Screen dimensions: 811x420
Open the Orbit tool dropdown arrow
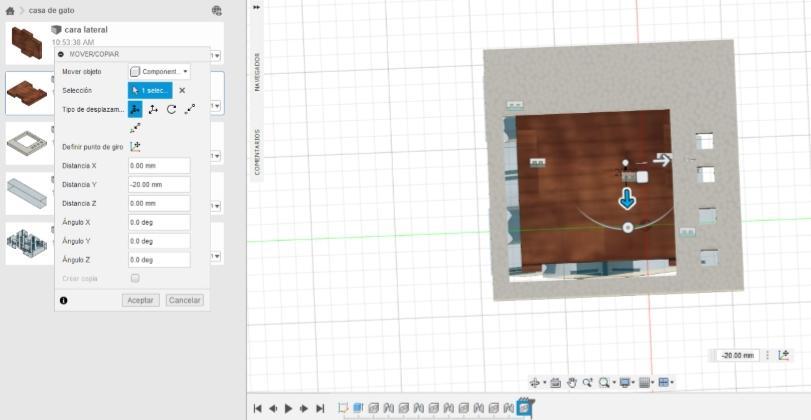(545, 383)
